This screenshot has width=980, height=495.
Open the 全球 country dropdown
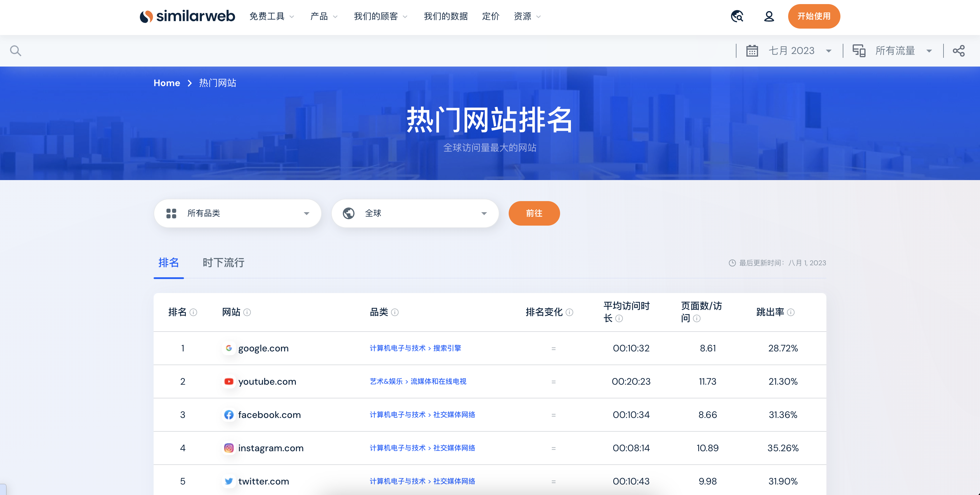pos(415,213)
